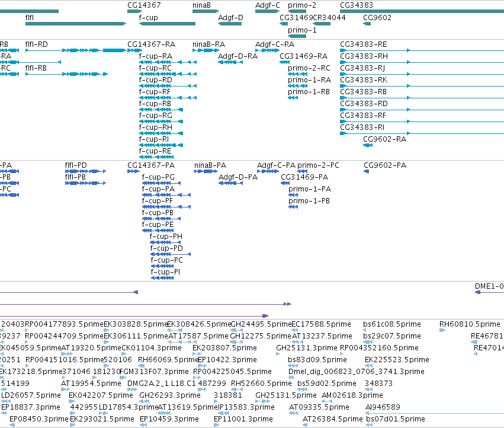Select transcript f-cup-RA
Image resolution: width=504 pixels, height=428 pixels.
pos(168,62)
